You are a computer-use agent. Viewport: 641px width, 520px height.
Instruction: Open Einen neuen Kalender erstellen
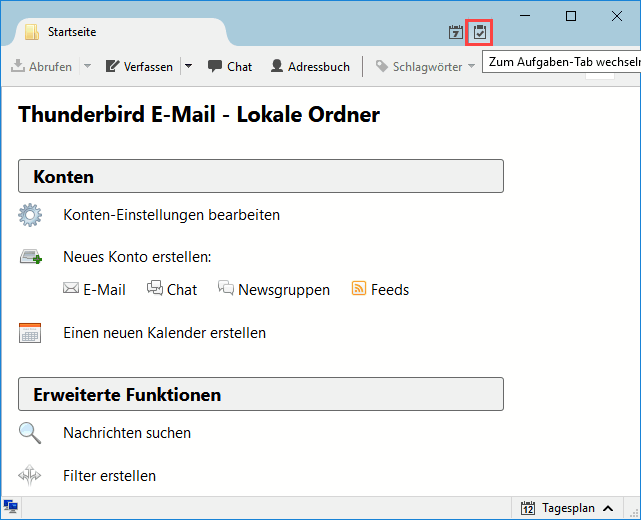click(165, 333)
